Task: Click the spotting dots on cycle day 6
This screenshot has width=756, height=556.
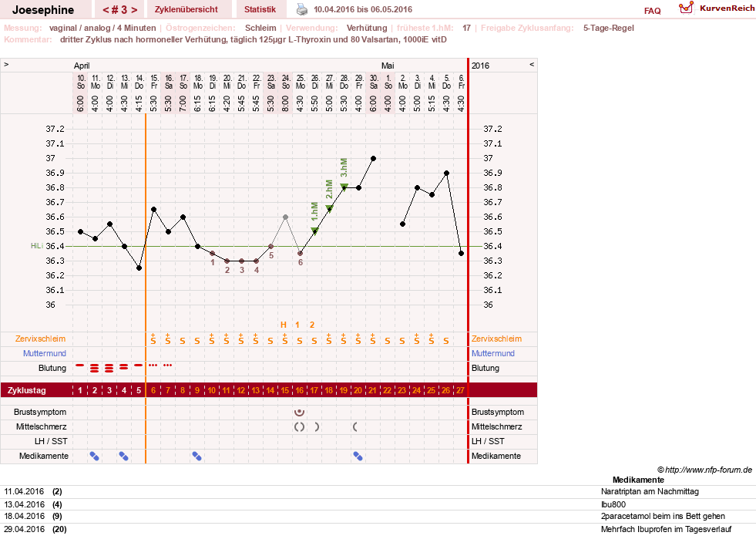Action: [x=153, y=366]
